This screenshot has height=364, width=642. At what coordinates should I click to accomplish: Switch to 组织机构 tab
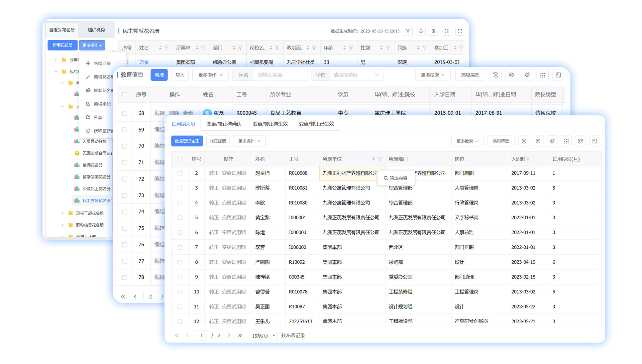tap(96, 30)
